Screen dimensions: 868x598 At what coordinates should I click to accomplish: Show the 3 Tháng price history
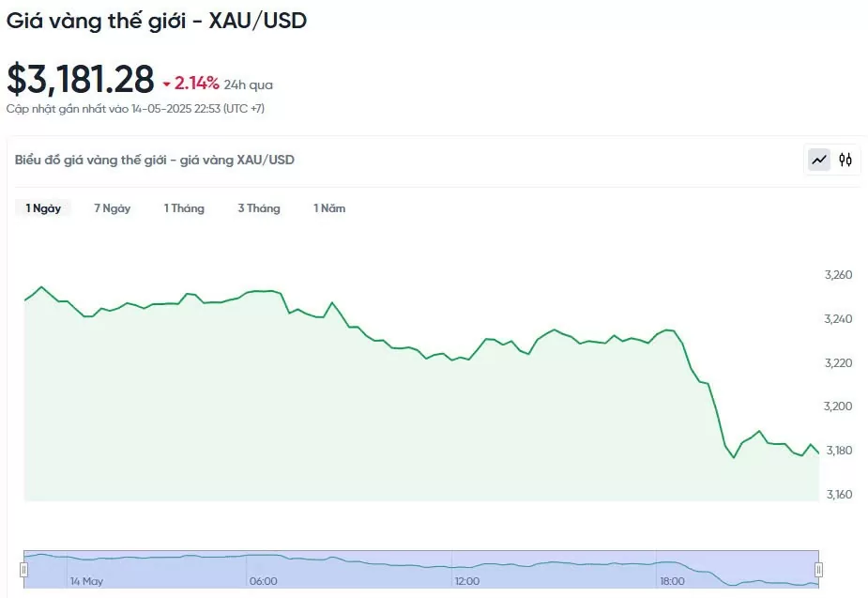pyautogui.click(x=258, y=208)
